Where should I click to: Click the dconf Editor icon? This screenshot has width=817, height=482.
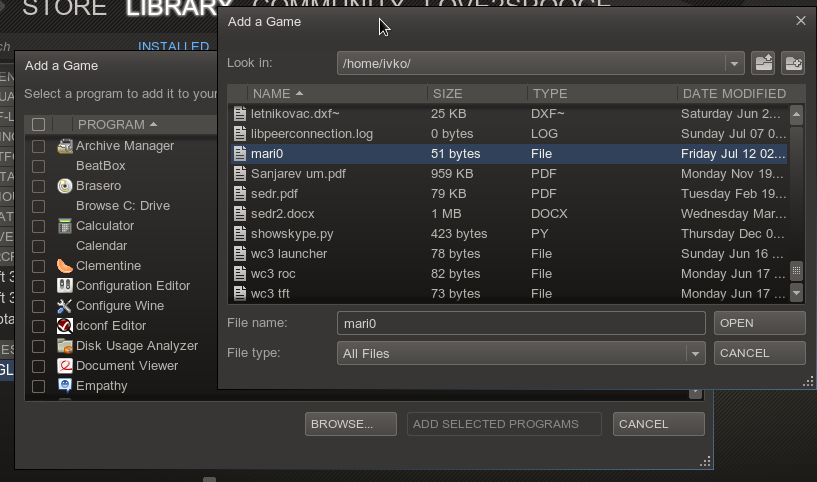pyautogui.click(x=65, y=326)
